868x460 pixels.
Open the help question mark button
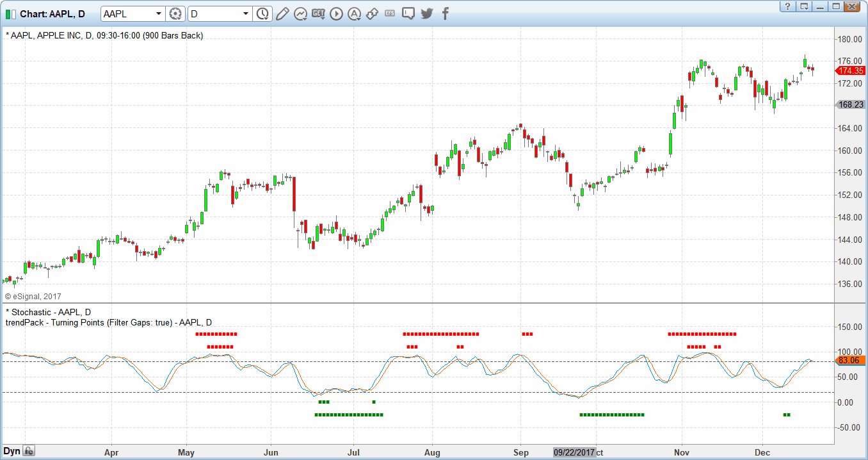click(x=789, y=6)
